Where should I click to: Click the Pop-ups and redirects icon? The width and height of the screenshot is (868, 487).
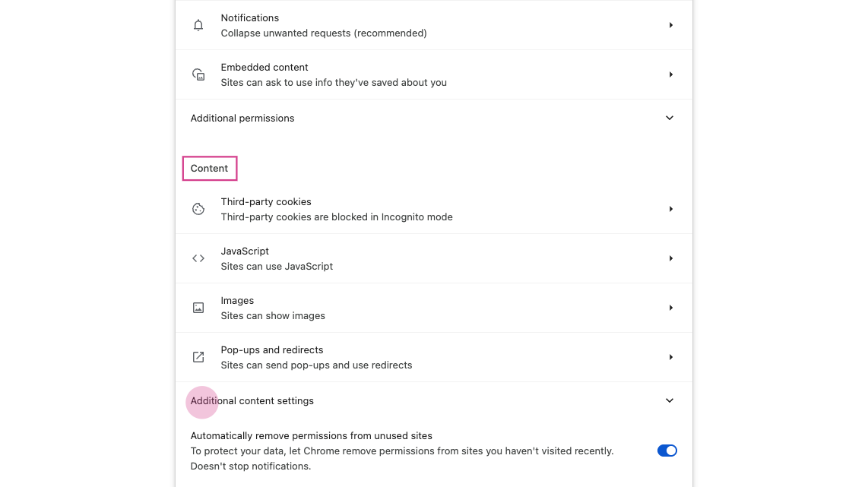198,357
